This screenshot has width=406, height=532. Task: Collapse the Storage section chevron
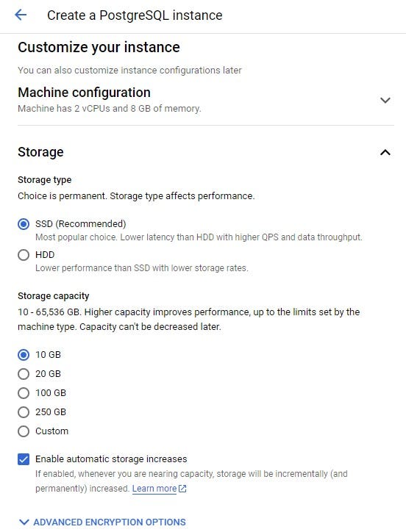[x=385, y=152]
